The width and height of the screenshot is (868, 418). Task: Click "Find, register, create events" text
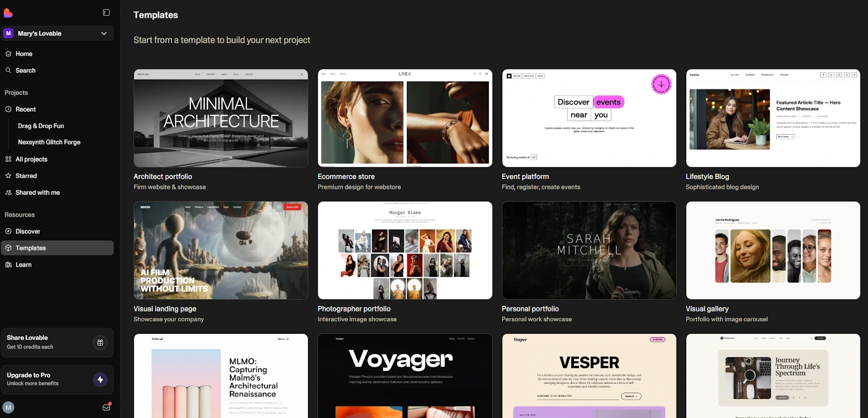pyautogui.click(x=541, y=187)
